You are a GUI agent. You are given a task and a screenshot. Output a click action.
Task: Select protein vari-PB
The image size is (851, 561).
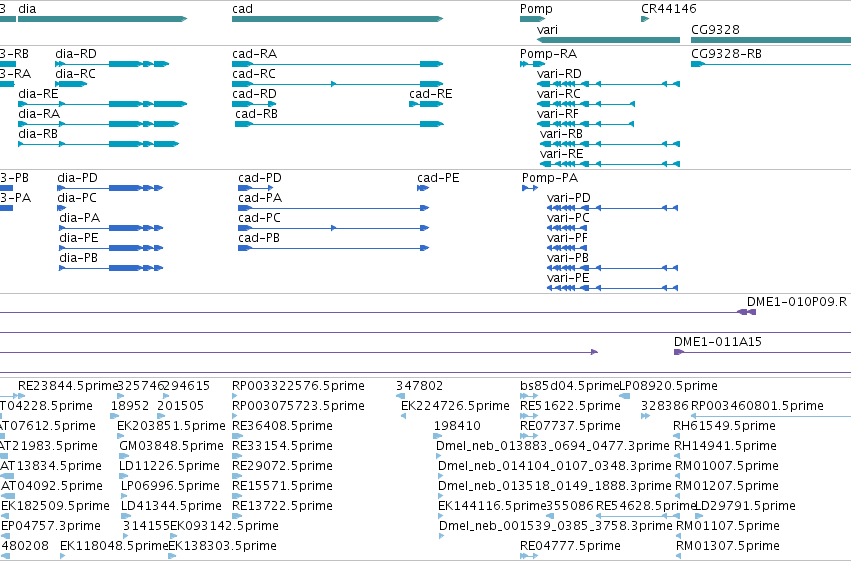coord(613,268)
